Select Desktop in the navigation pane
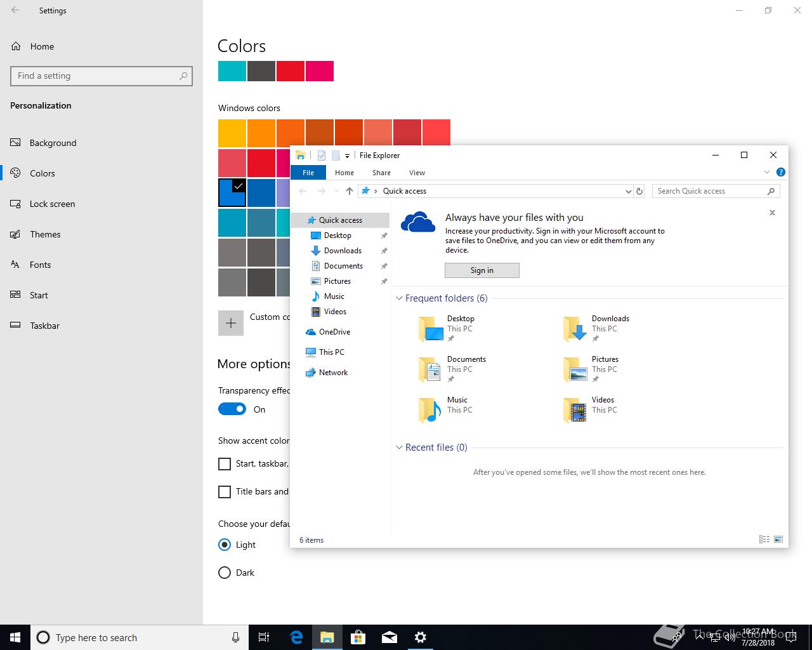 coord(337,235)
